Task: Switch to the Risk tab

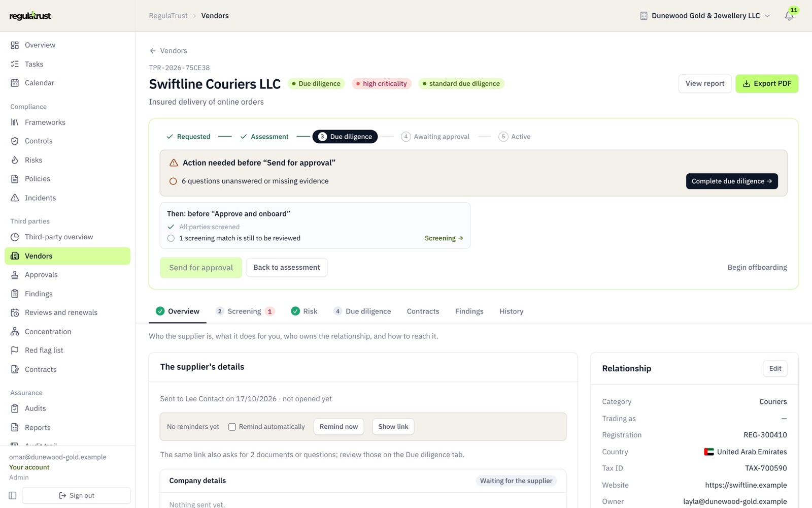Action: [304, 311]
